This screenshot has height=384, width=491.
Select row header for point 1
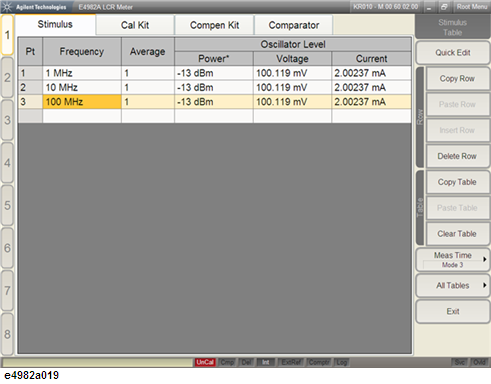coord(30,73)
